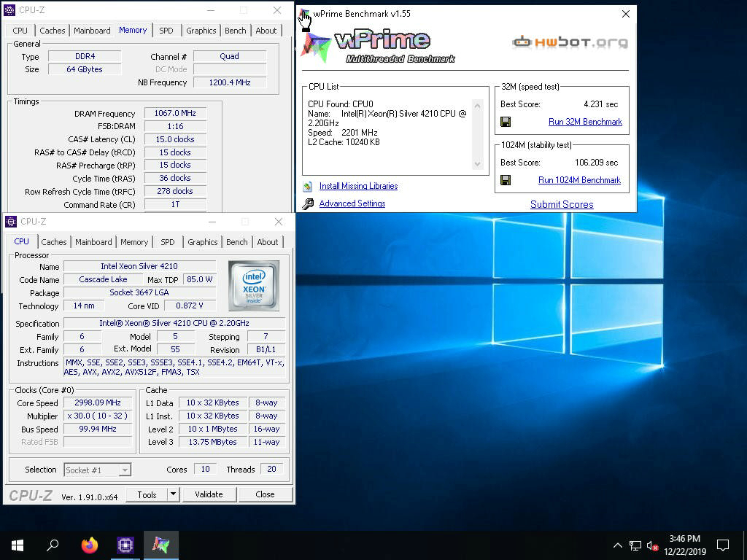
Task: Open Bench tab in lower CPU-Z window
Action: tap(237, 242)
